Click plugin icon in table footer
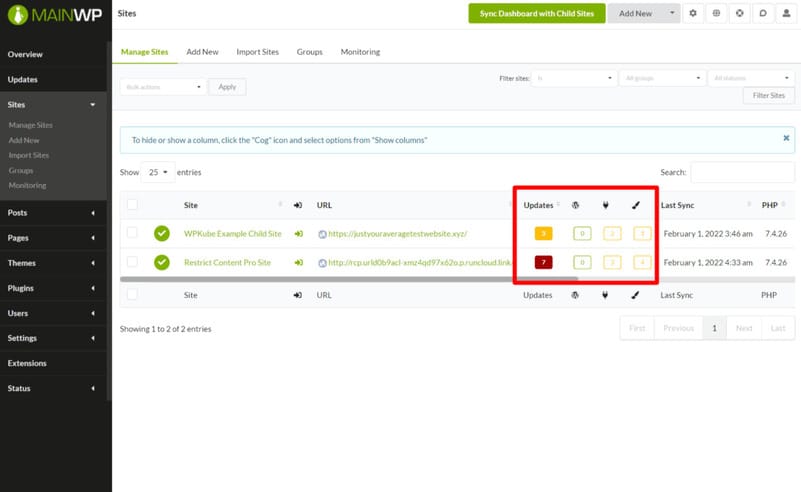The height and width of the screenshot is (492, 801). click(605, 295)
